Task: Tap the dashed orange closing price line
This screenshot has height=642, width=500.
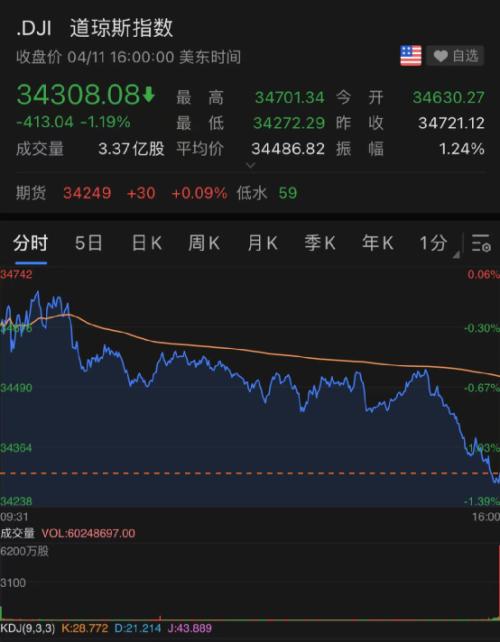Action: pos(250,473)
